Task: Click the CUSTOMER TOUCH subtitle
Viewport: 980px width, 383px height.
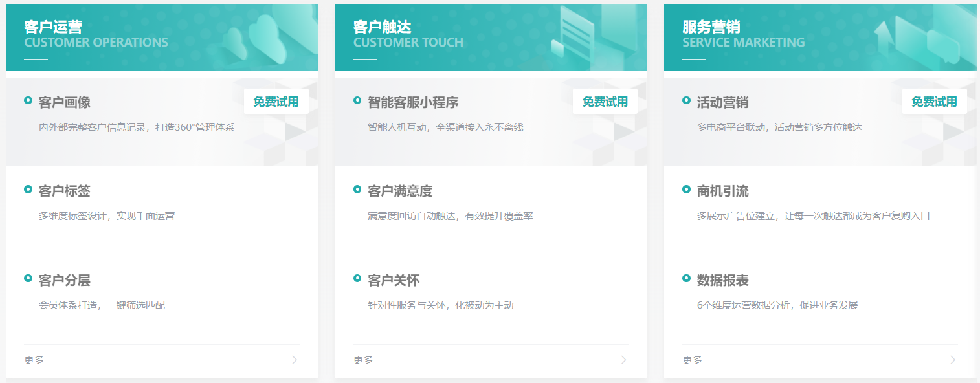Action: pyautogui.click(x=408, y=43)
